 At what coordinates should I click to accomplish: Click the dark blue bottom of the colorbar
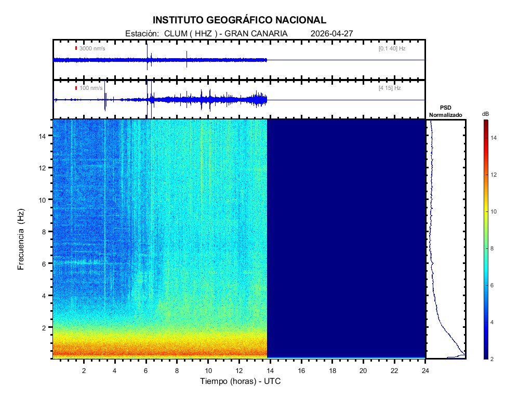485,356
